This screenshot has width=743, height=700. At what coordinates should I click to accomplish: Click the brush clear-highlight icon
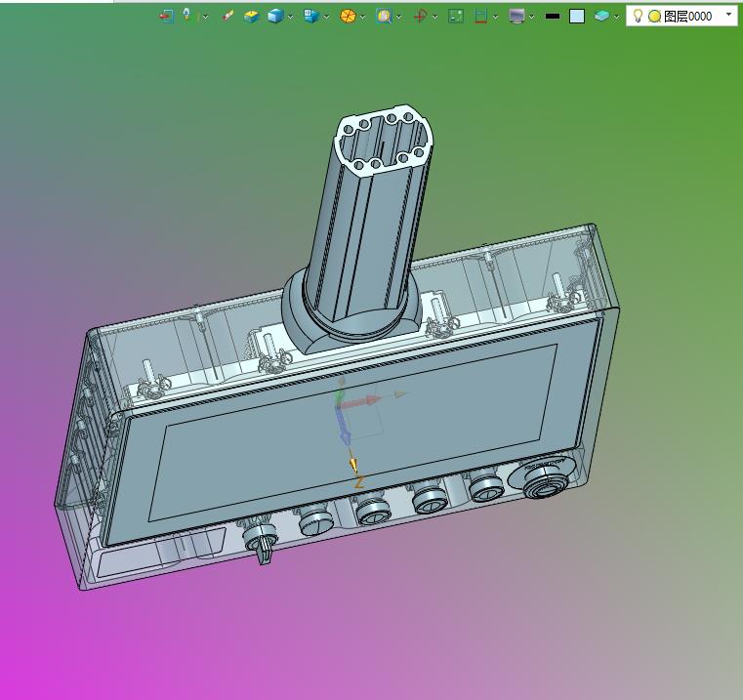[x=227, y=17]
